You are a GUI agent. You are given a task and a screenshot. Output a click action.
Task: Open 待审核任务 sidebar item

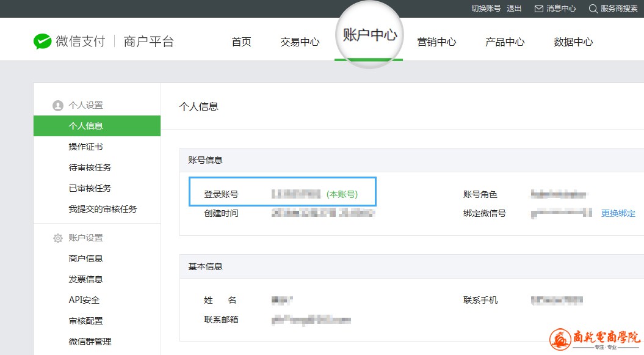coord(90,167)
